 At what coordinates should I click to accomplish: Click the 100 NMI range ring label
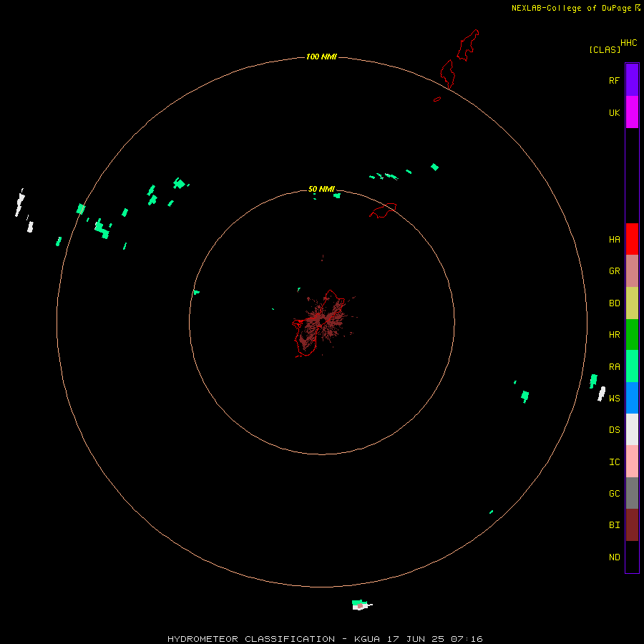tap(321, 57)
